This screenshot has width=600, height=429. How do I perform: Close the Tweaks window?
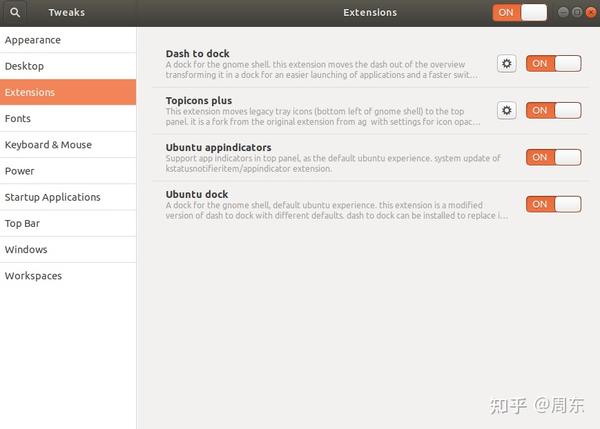(589, 13)
